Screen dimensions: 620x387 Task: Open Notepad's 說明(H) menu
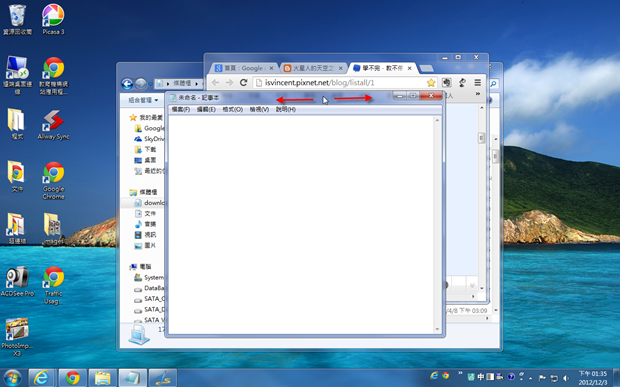click(285, 109)
